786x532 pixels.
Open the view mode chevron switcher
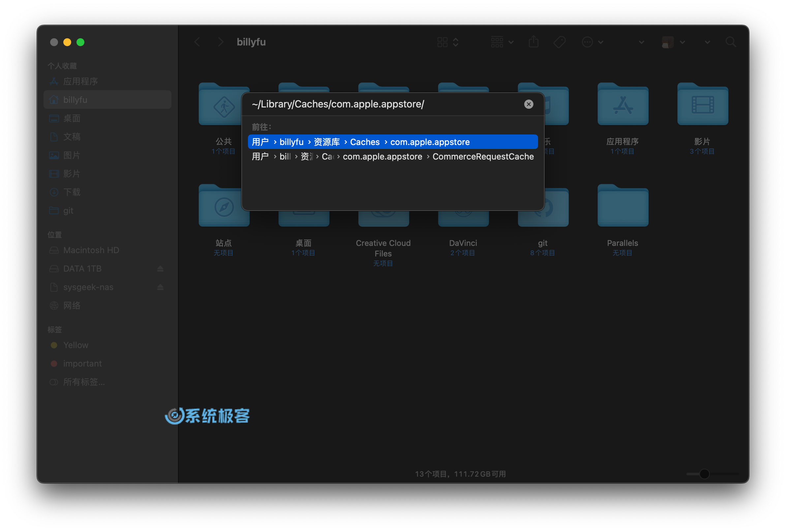click(456, 42)
